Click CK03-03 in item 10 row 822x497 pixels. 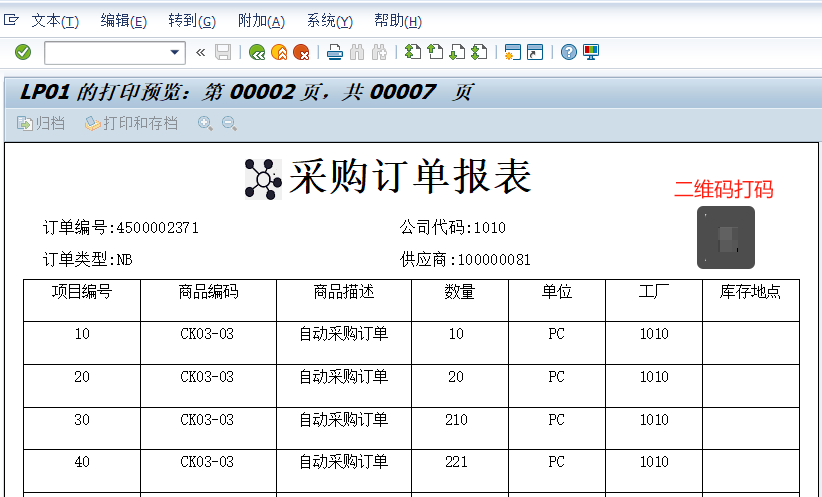click(207, 333)
